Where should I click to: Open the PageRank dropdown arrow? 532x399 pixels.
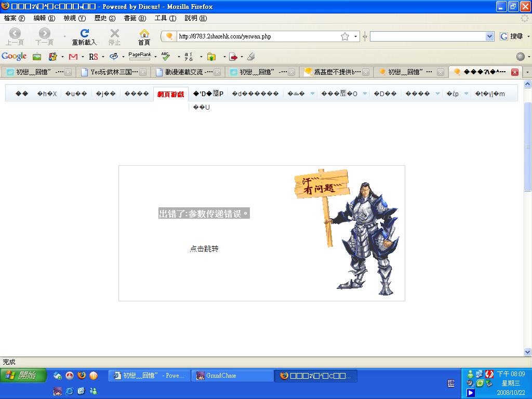(155, 57)
